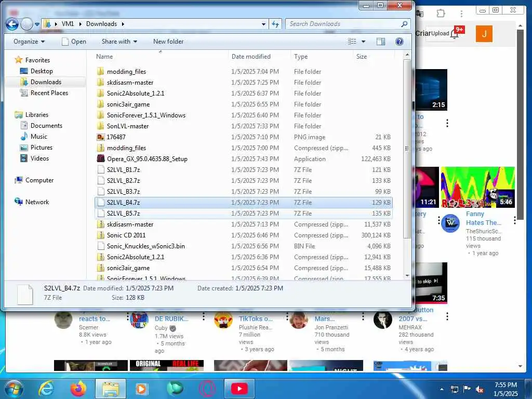Select the SonLVL-master folder icon

pos(100,126)
